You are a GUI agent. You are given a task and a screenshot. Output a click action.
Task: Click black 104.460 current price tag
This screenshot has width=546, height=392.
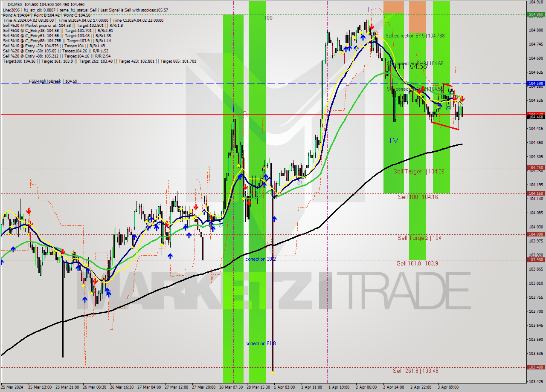pyautogui.click(x=536, y=117)
